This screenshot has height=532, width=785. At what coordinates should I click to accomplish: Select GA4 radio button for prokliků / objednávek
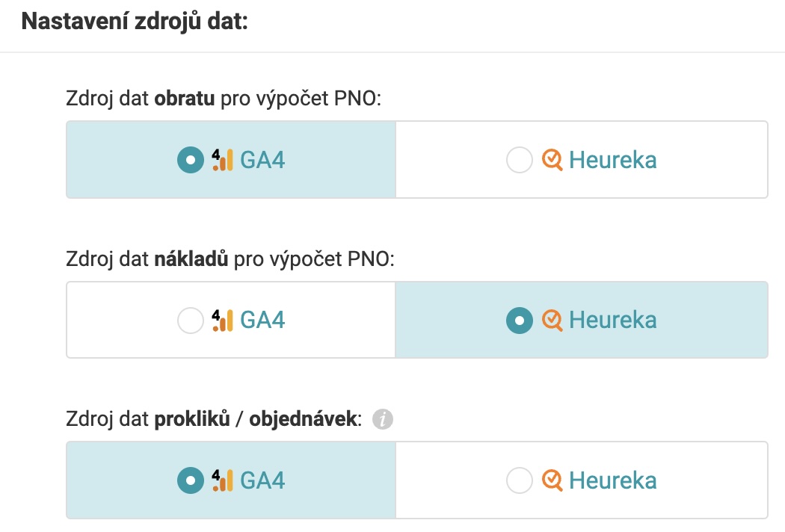[x=190, y=480]
